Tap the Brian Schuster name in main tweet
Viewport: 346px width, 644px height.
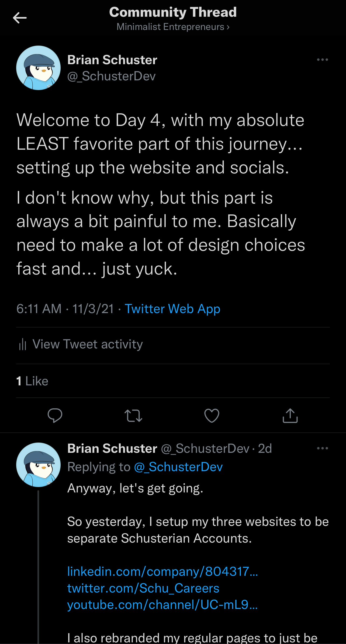(x=112, y=60)
